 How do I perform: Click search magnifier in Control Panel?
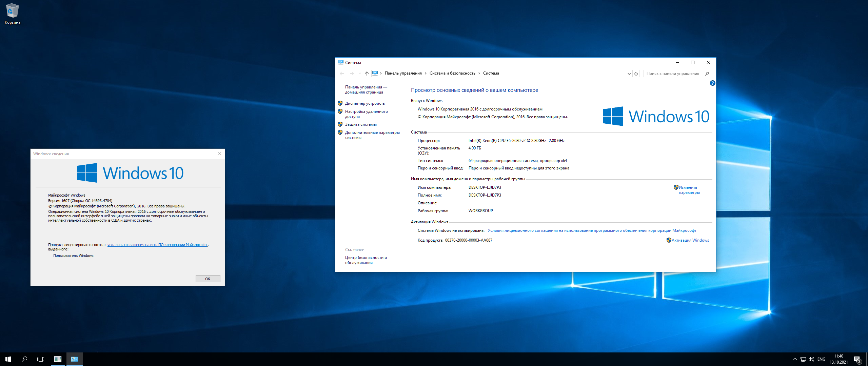click(707, 74)
